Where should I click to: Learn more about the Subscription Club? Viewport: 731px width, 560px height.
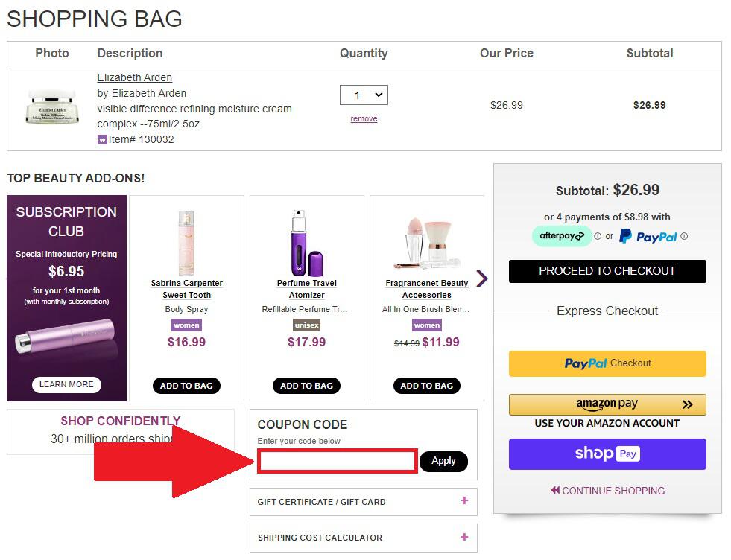coord(66,384)
